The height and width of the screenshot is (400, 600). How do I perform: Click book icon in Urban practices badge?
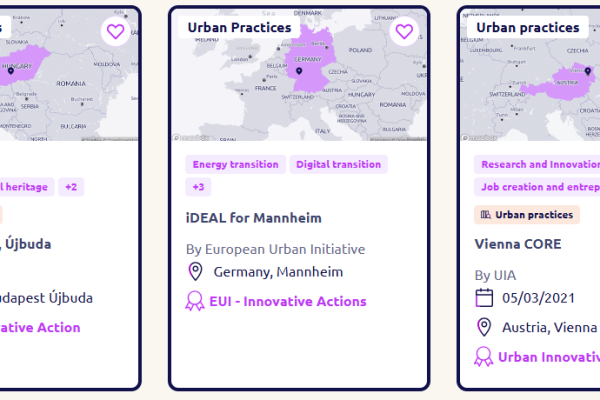click(x=486, y=215)
